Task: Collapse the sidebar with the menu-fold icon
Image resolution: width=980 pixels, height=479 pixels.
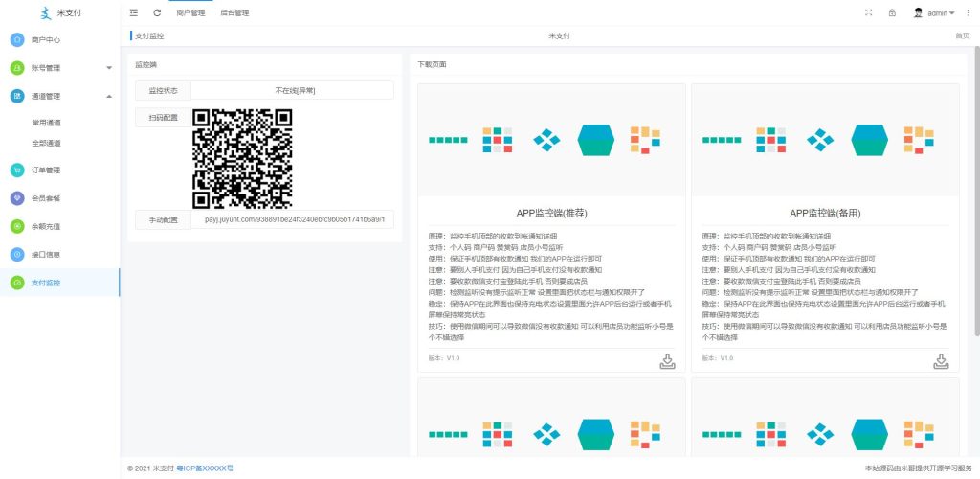Action: pos(133,13)
